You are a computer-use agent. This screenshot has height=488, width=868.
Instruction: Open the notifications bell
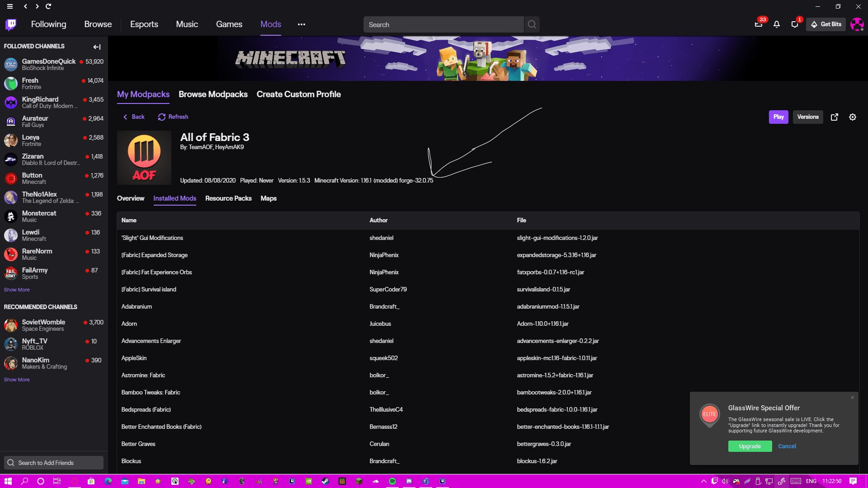click(777, 24)
